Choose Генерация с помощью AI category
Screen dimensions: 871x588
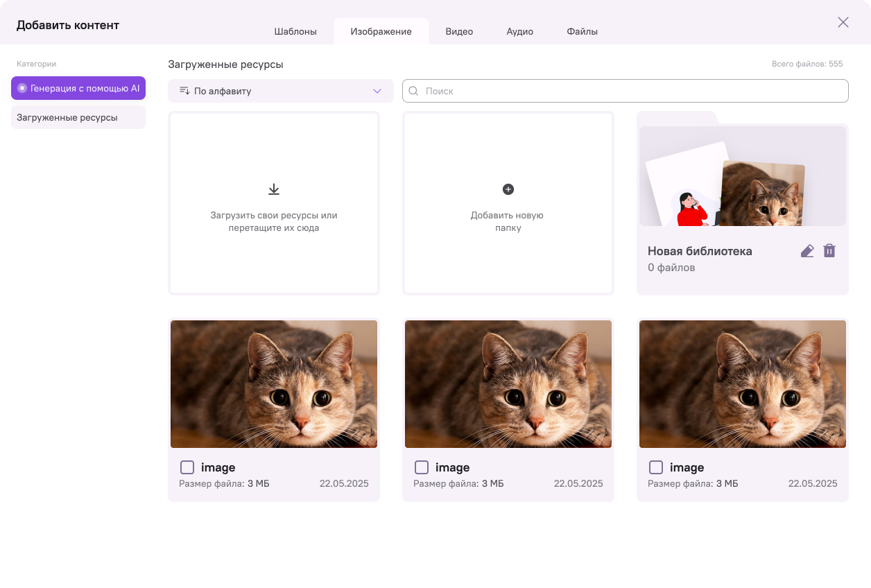coord(78,88)
